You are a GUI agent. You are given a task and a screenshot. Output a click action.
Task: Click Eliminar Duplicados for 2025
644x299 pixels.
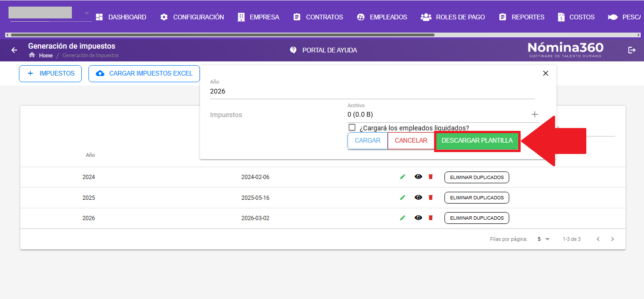(x=477, y=197)
